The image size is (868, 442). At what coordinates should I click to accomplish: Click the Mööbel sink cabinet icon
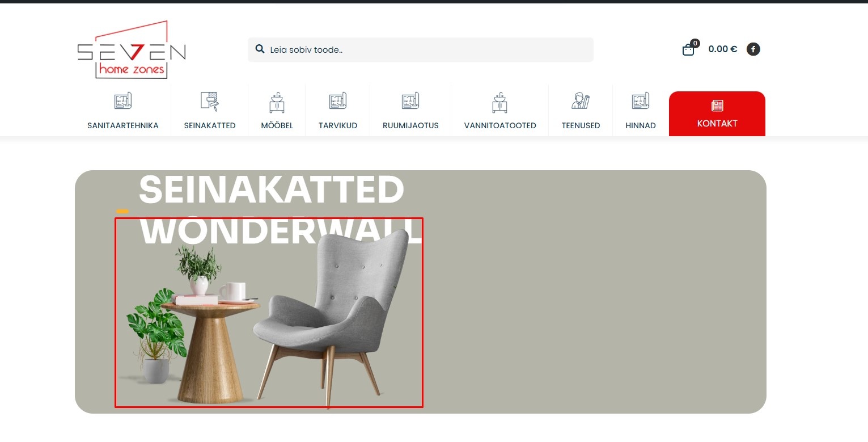point(277,103)
